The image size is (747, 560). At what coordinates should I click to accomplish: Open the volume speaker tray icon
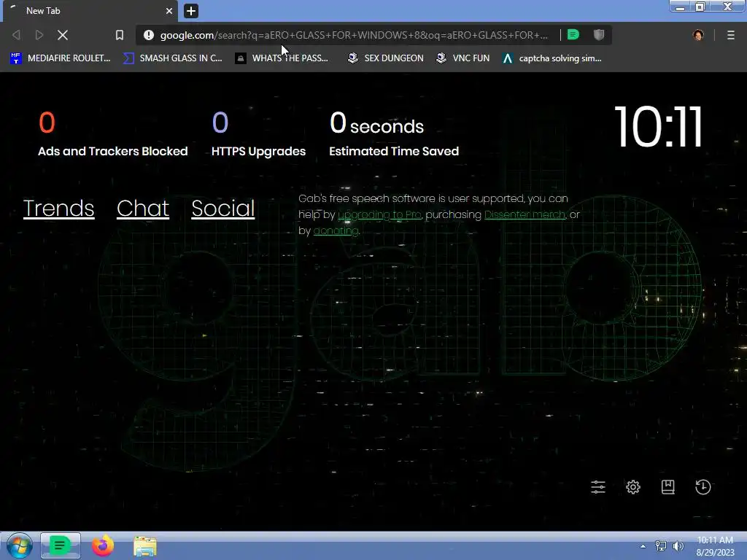click(x=678, y=546)
